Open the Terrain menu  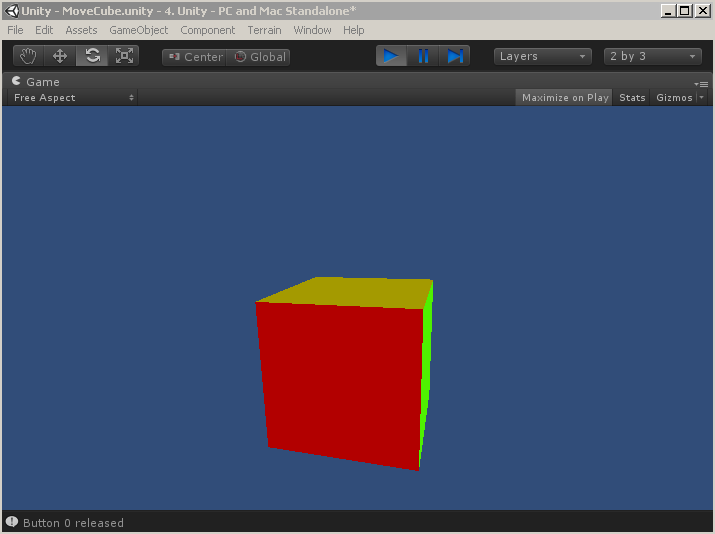(264, 30)
